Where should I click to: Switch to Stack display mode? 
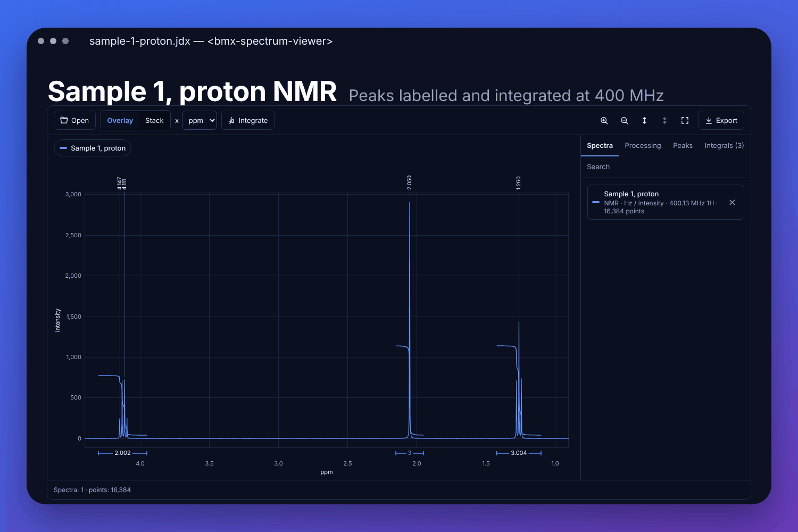click(154, 120)
